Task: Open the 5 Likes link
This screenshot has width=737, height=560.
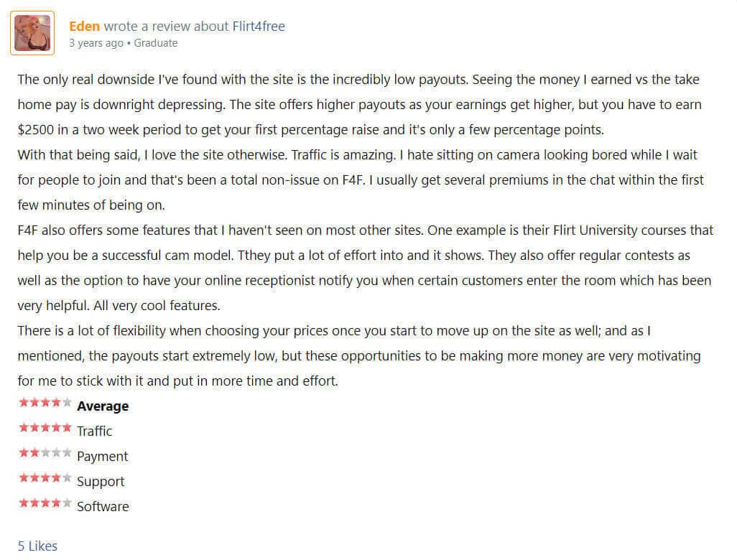Action: [x=37, y=546]
